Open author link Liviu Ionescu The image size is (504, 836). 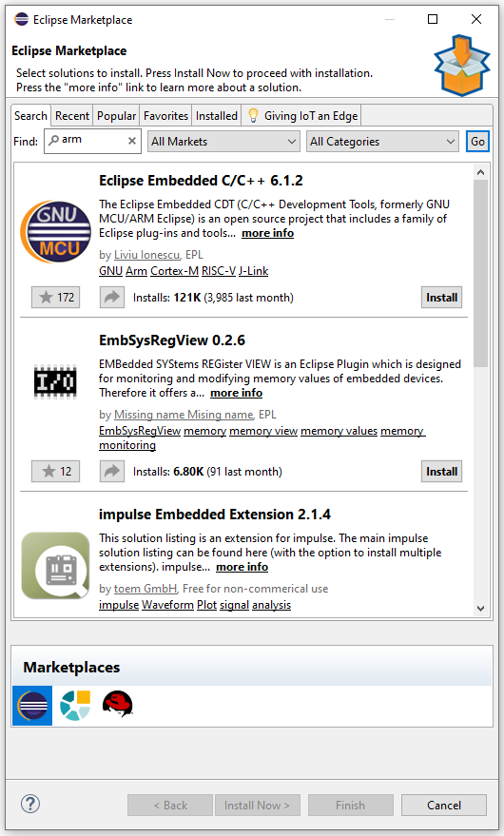[x=146, y=255]
